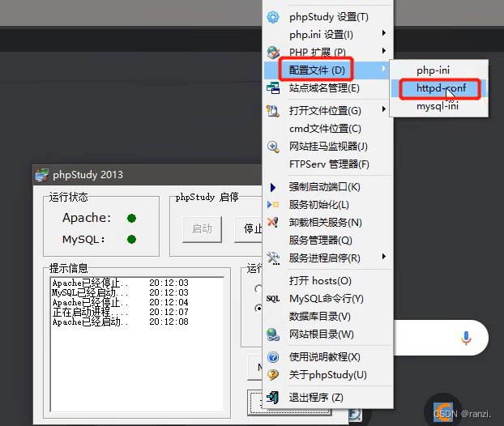
Task: Click the log line MySQL已经启动
Action: point(121,292)
